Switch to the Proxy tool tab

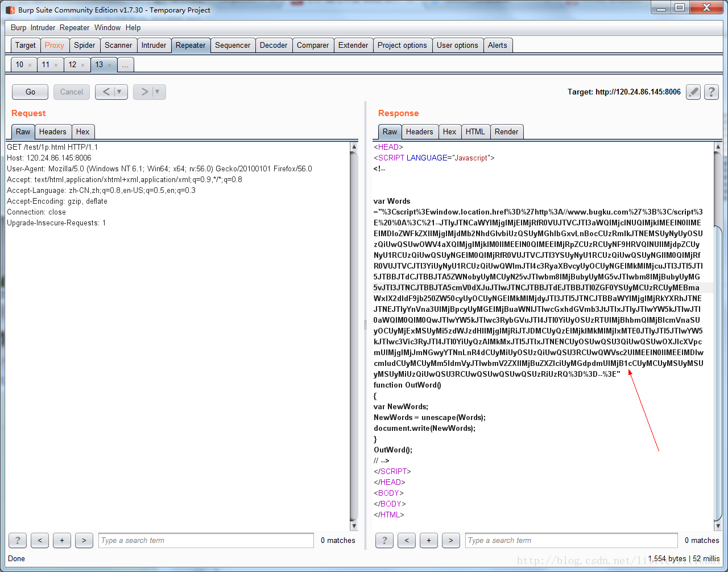pos(55,45)
